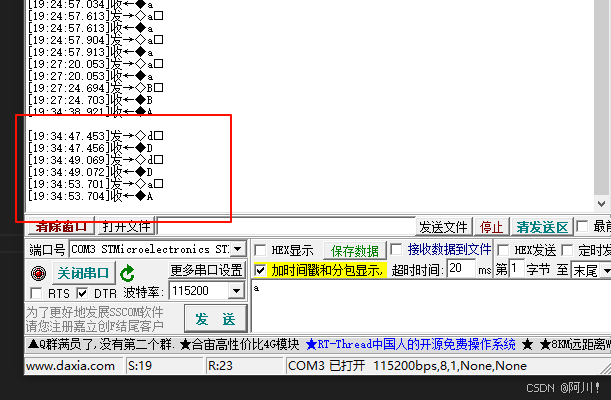611x400 pixels.
Task: Expand the COM3 port number dropdown
Action: 238,249
